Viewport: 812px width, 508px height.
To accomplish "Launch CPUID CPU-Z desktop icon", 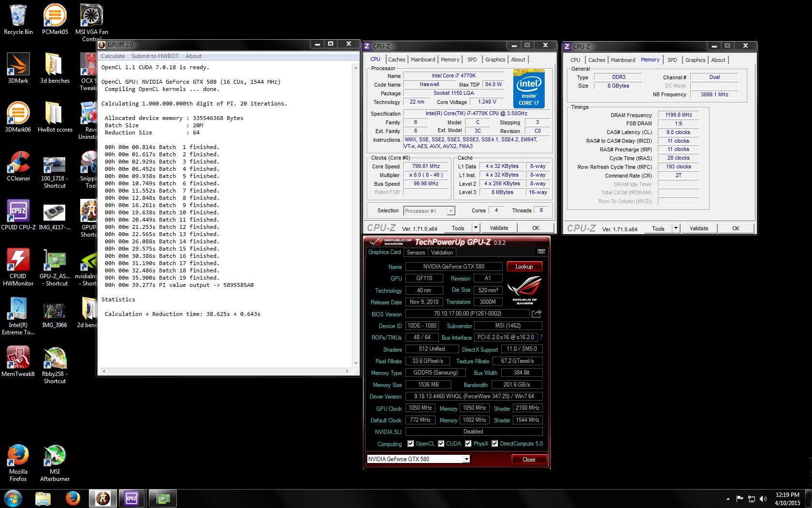I will 18,215.
